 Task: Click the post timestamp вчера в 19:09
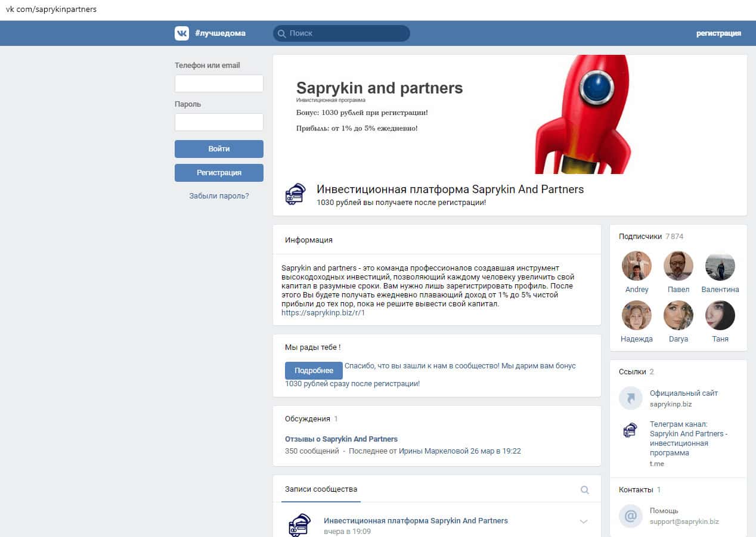click(347, 531)
